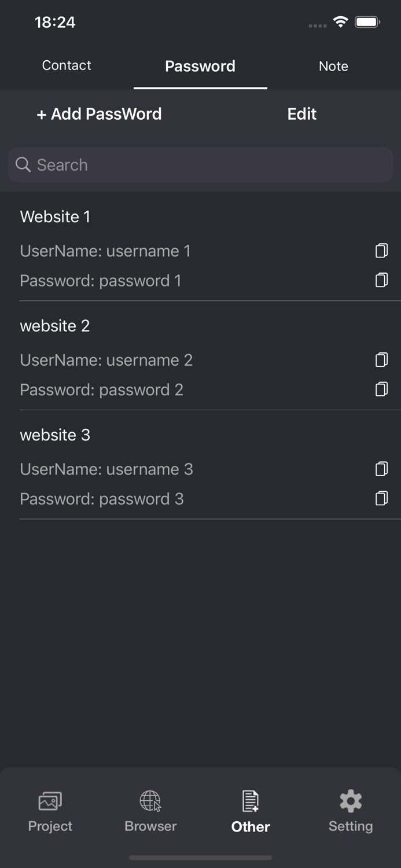Tap the Other document icon
This screenshot has width=401, height=868.
tap(251, 801)
